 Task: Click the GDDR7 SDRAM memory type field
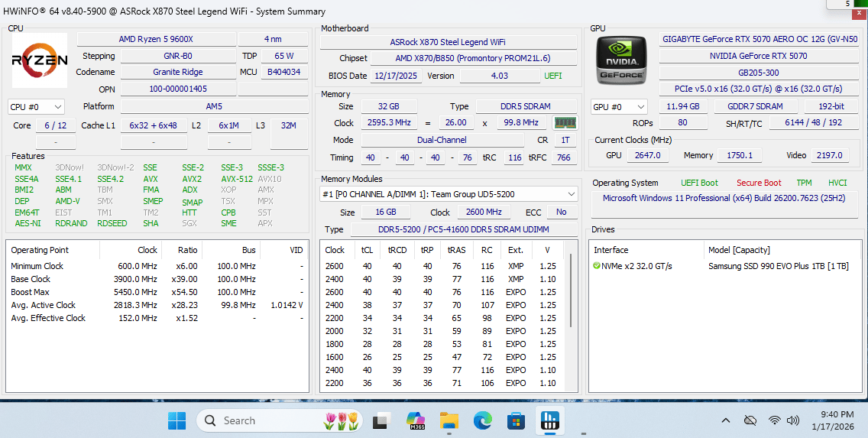coord(756,106)
